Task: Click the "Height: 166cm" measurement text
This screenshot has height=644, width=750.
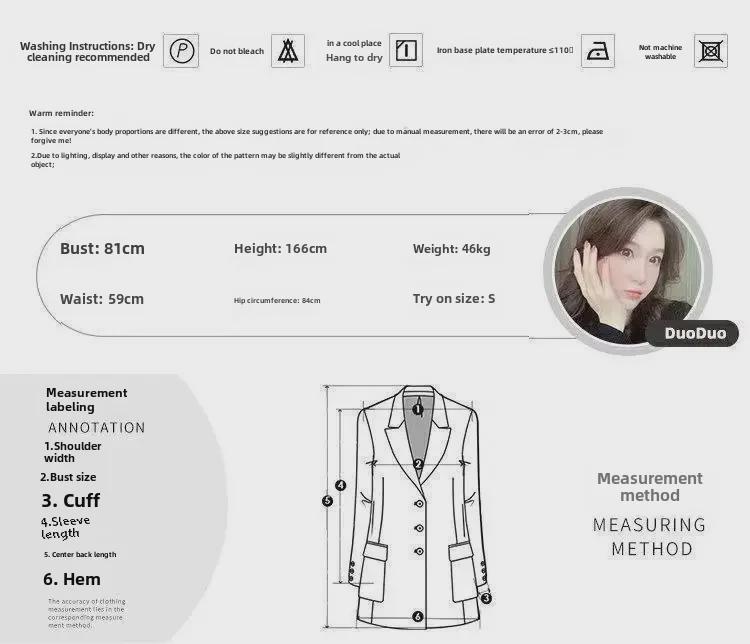Action: point(280,249)
